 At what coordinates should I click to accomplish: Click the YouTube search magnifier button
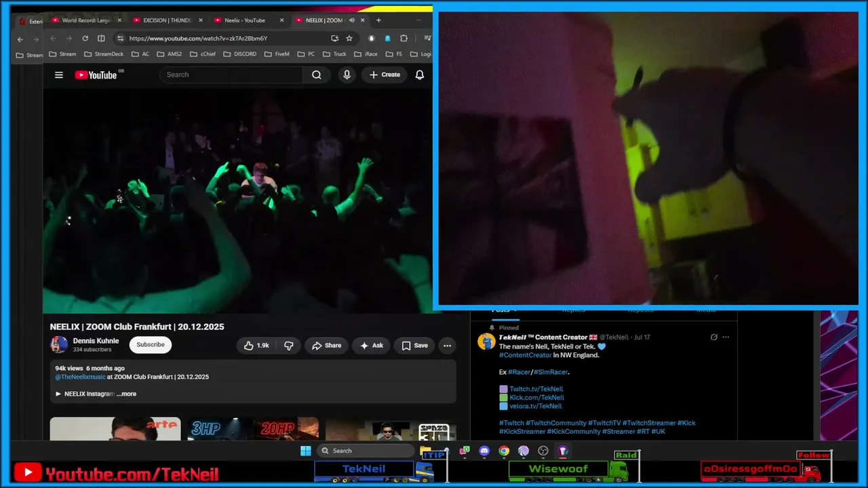(x=317, y=75)
